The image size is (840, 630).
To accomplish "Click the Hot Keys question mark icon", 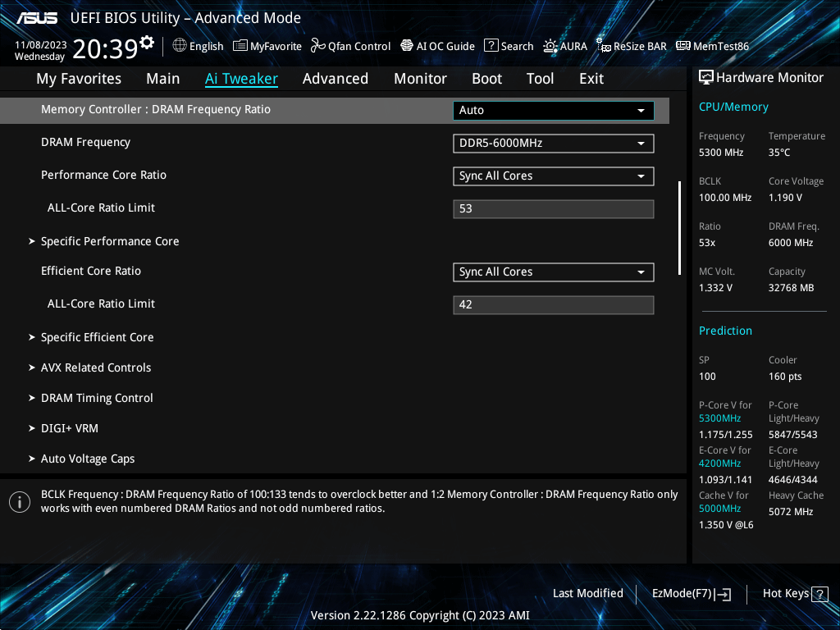I will pos(819,594).
